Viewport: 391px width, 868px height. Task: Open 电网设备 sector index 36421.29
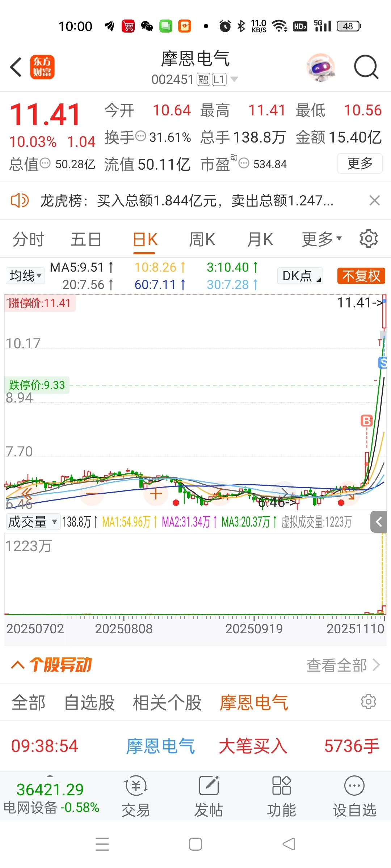click(51, 797)
